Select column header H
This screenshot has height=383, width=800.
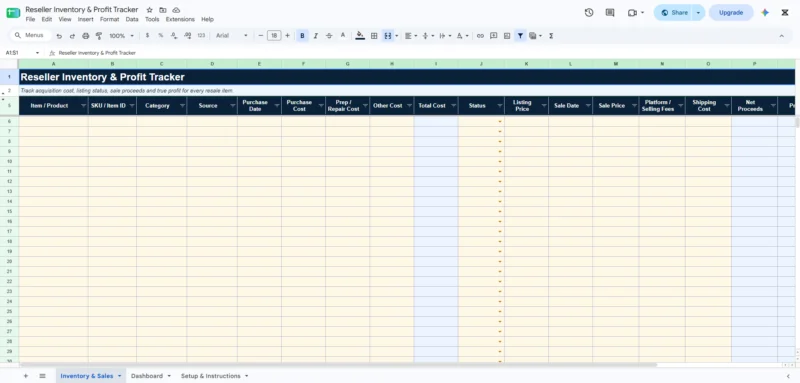(x=392, y=64)
